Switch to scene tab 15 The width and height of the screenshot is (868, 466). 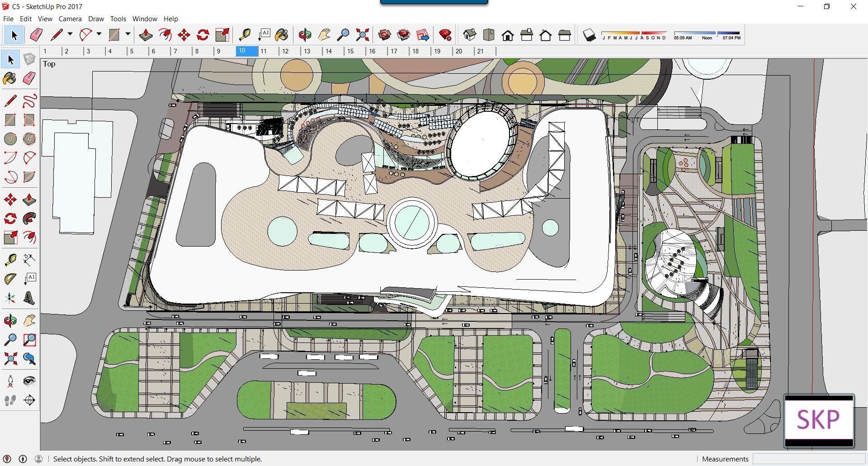tap(356, 51)
